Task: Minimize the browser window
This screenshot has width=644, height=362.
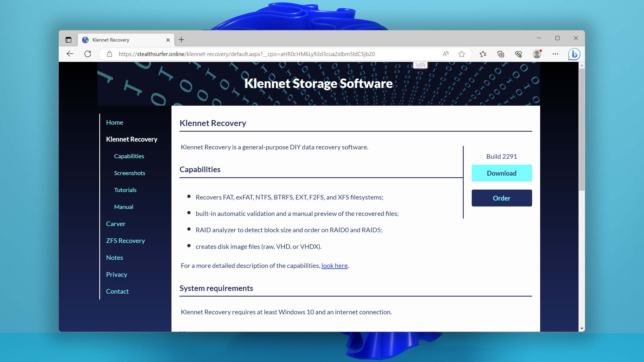Action: [539, 38]
